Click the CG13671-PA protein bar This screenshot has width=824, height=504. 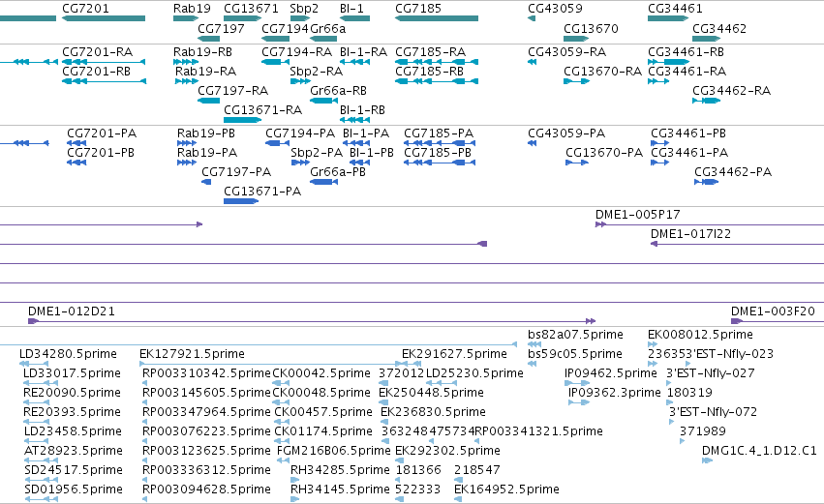[x=241, y=201]
